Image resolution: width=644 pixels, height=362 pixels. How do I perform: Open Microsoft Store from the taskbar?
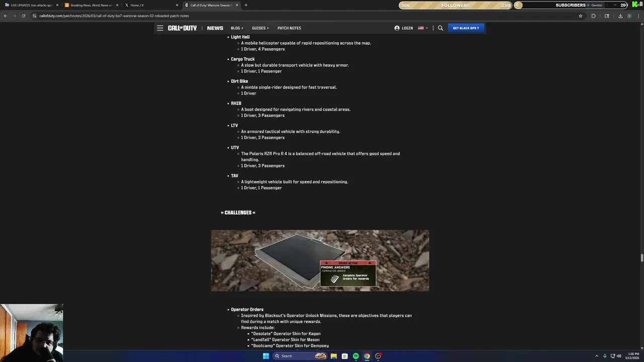(345, 356)
